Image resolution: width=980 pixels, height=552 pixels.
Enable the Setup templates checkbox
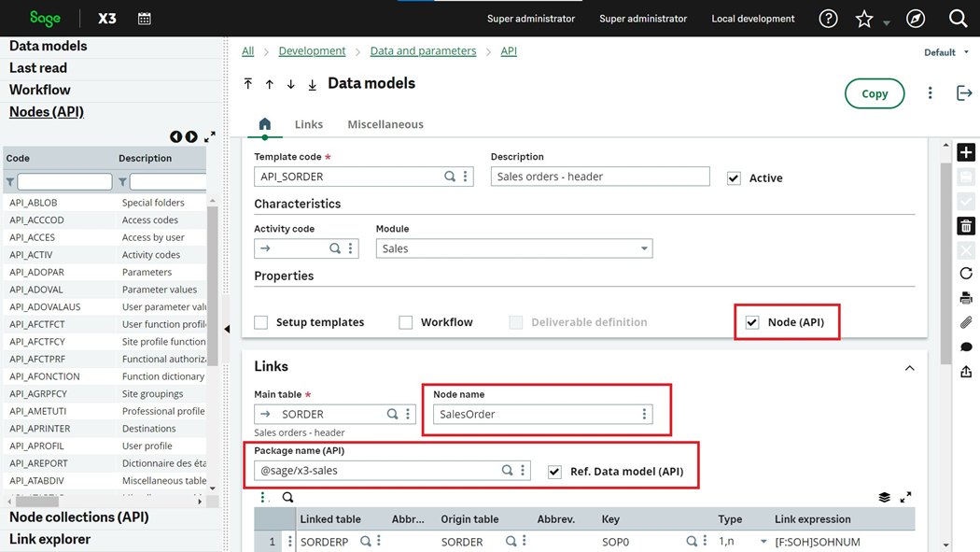(260, 322)
